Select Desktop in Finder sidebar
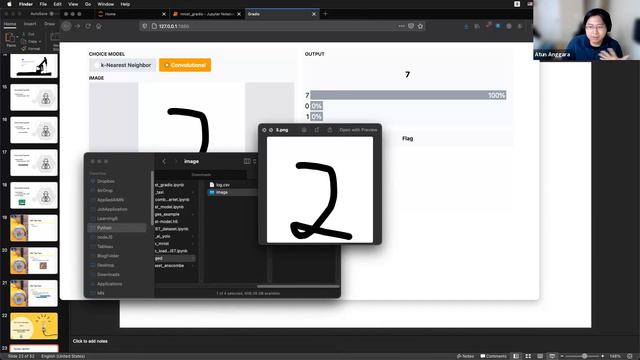The width and height of the screenshot is (640, 360). 105,265
